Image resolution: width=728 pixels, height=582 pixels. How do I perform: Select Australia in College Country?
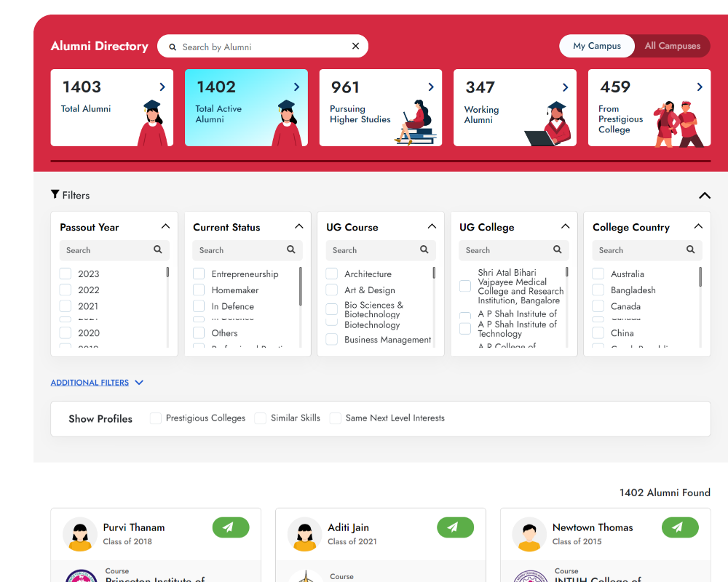[x=598, y=274]
